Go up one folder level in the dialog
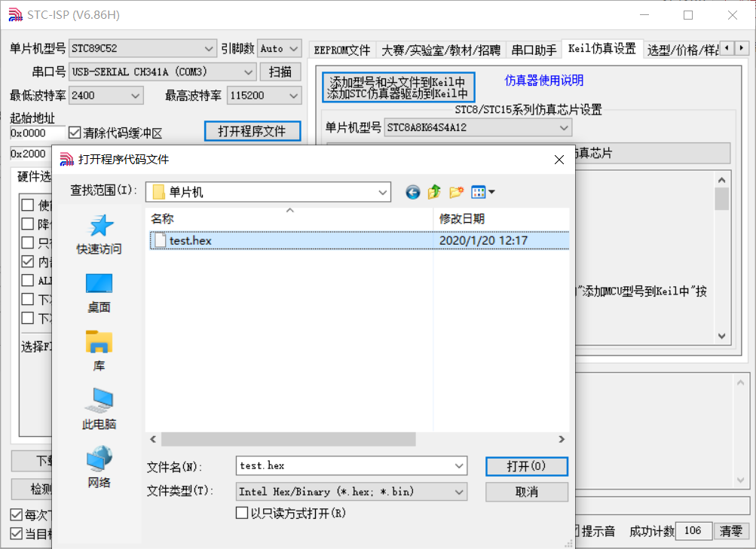 point(433,192)
